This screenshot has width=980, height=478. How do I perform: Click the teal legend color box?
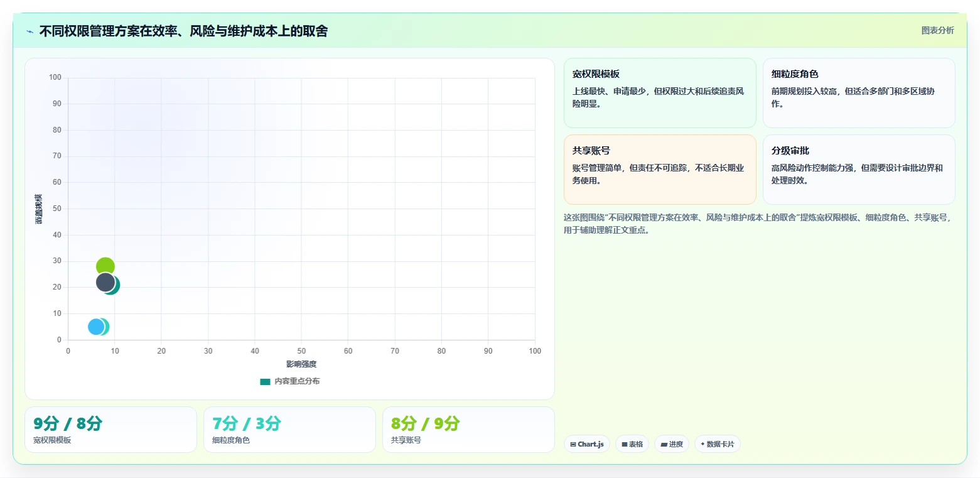point(265,381)
